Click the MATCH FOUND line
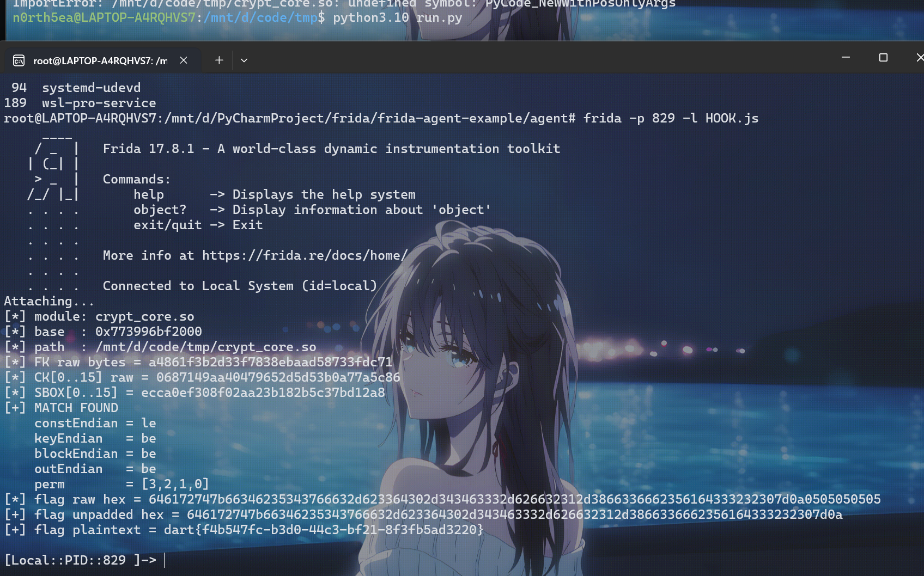 pyautogui.click(x=61, y=408)
